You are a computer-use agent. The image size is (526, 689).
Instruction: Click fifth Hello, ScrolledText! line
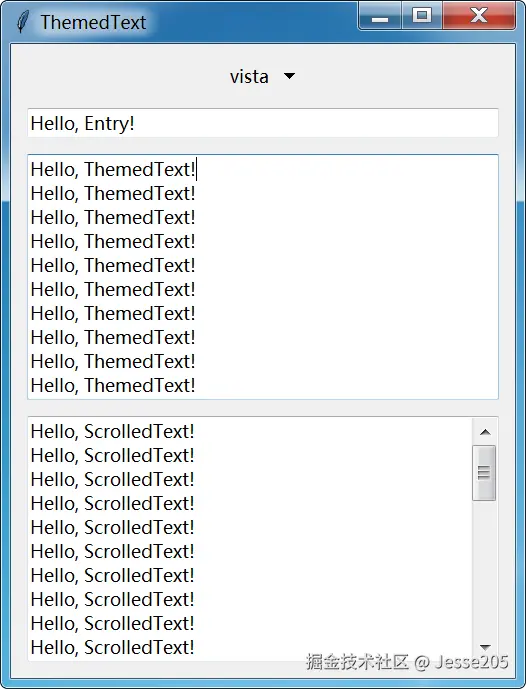112,527
